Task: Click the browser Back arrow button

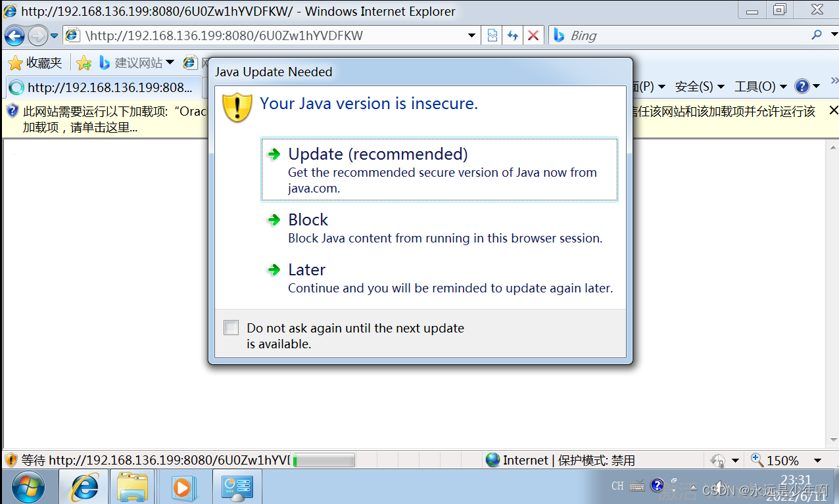Action: (x=14, y=35)
